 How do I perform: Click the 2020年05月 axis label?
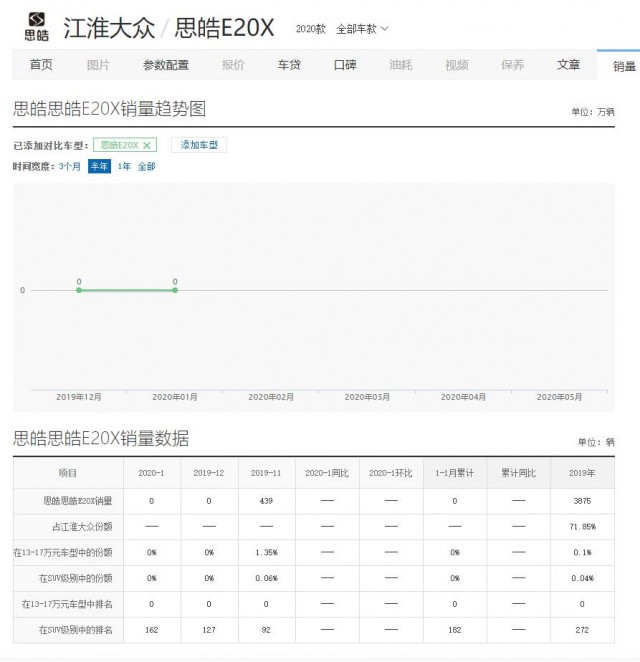click(559, 397)
